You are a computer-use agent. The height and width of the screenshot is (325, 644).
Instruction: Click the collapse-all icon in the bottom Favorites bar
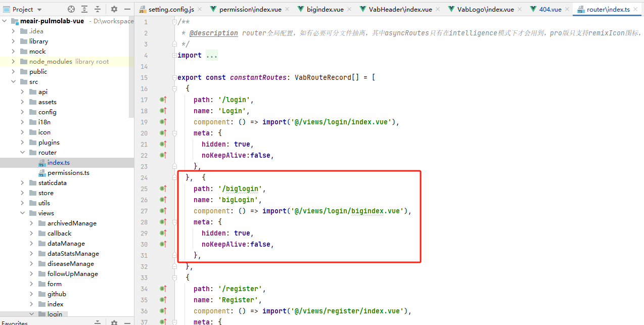tap(98, 322)
